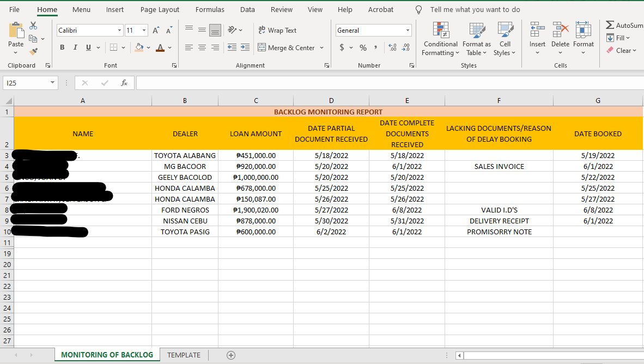This screenshot has width=644, height=364.
Task: Align text left
Action: coord(189,47)
